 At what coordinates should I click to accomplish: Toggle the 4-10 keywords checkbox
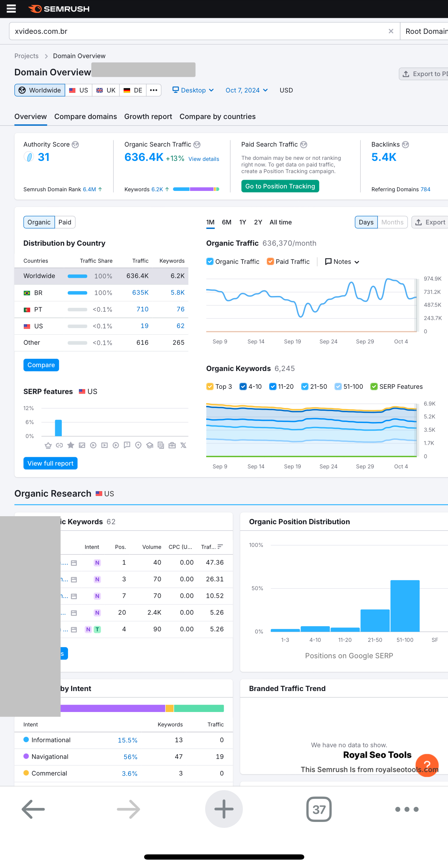tap(243, 386)
